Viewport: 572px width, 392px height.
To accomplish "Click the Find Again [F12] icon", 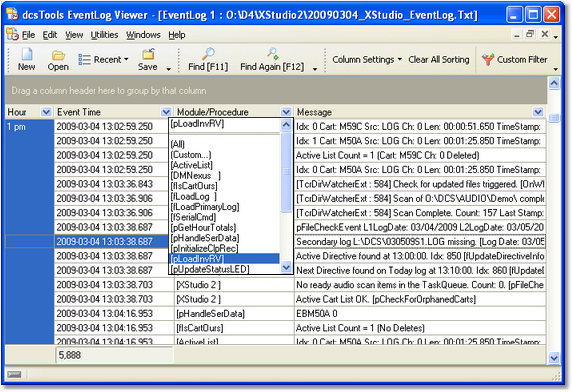I will 273,54.
